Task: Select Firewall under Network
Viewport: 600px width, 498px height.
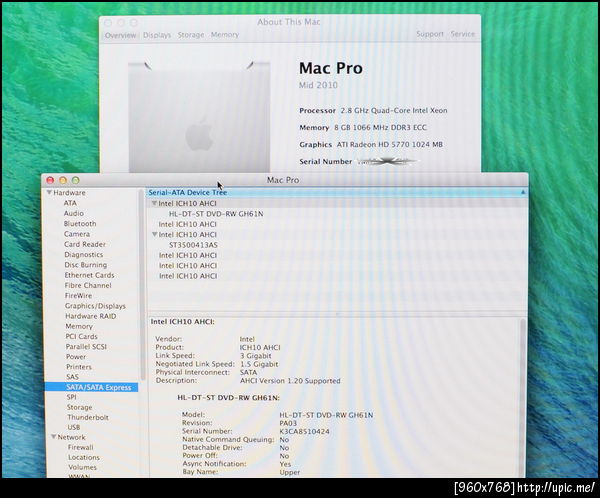Action: point(80,447)
